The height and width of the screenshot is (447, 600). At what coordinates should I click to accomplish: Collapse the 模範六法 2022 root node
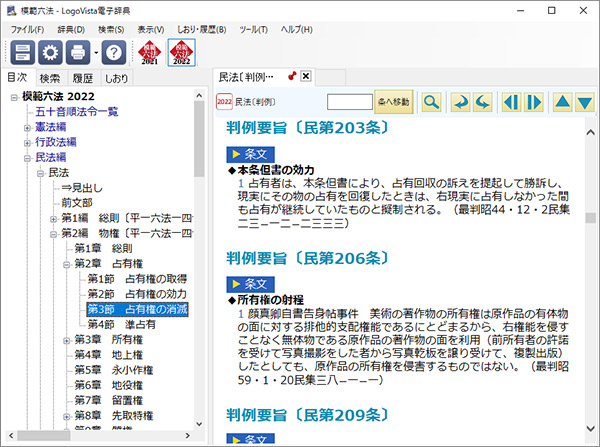pyautogui.click(x=14, y=97)
